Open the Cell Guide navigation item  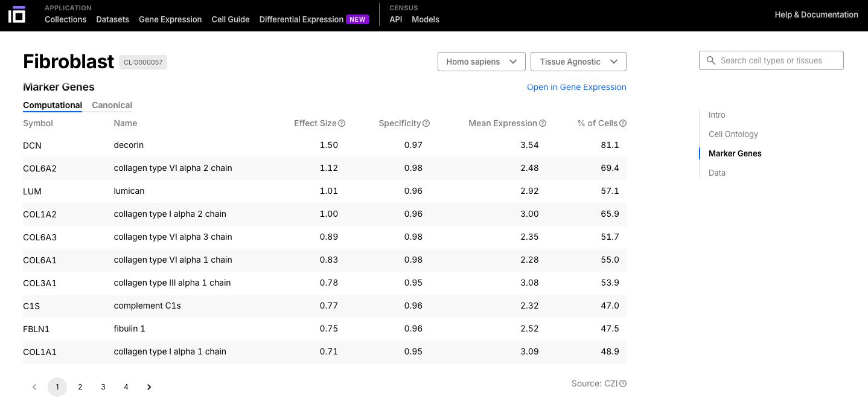click(231, 19)
